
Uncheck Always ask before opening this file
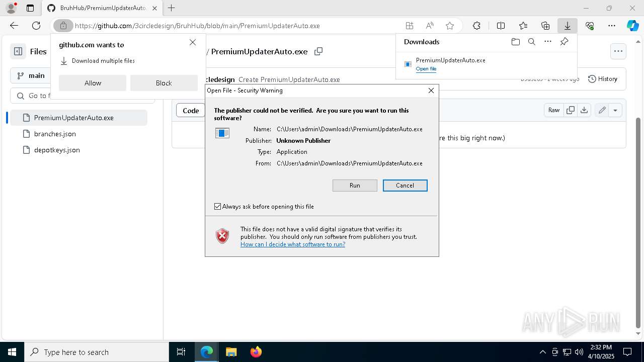click(218, 206)
